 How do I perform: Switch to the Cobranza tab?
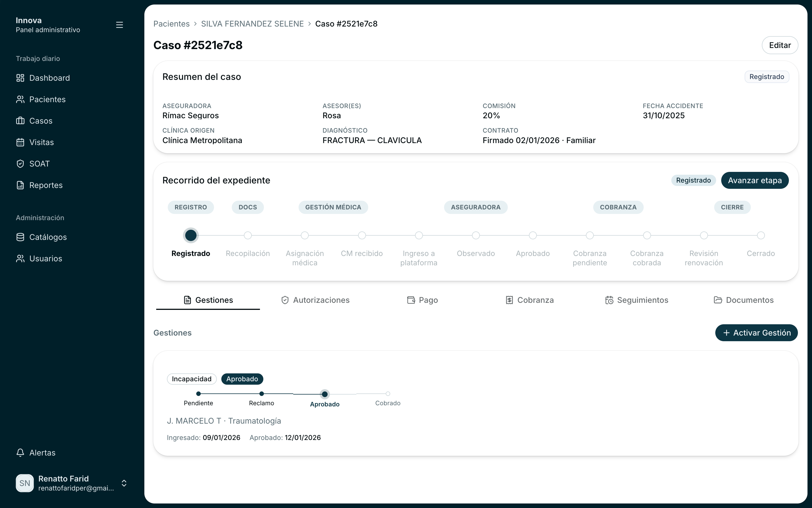pos(529,300)
